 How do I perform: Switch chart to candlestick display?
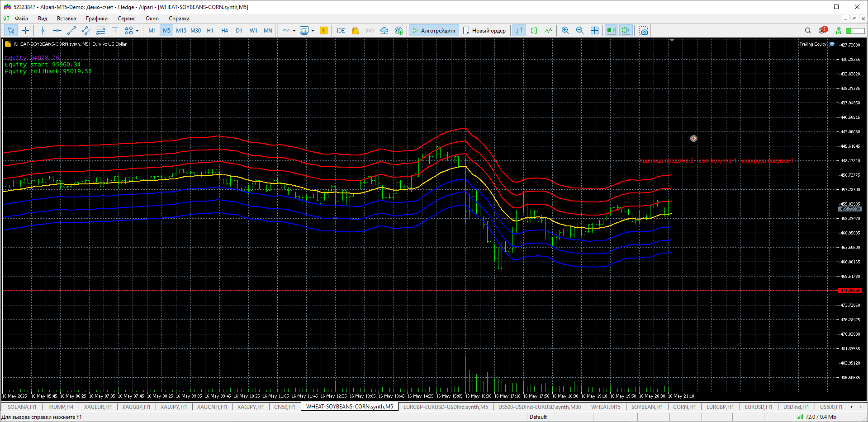click(534, 31)
